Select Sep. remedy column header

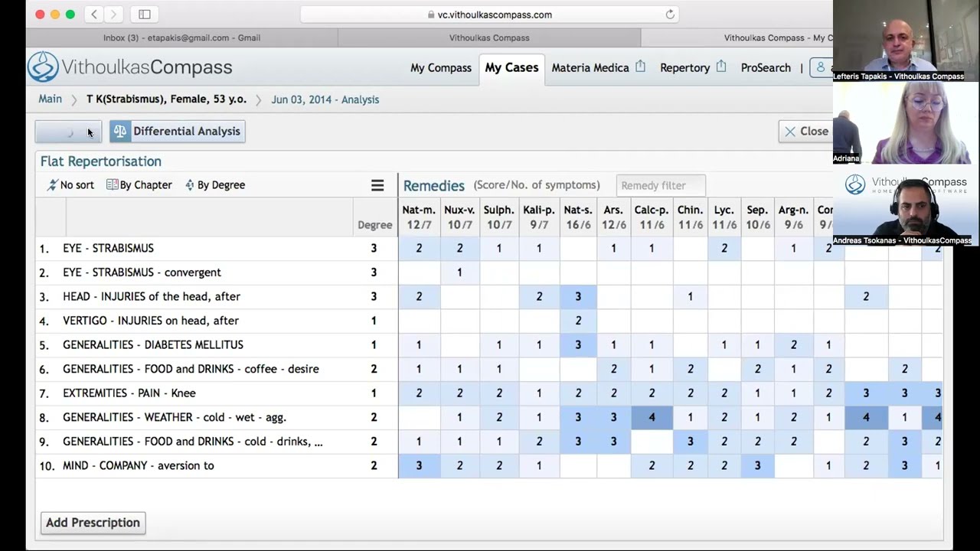click(757, 217)
